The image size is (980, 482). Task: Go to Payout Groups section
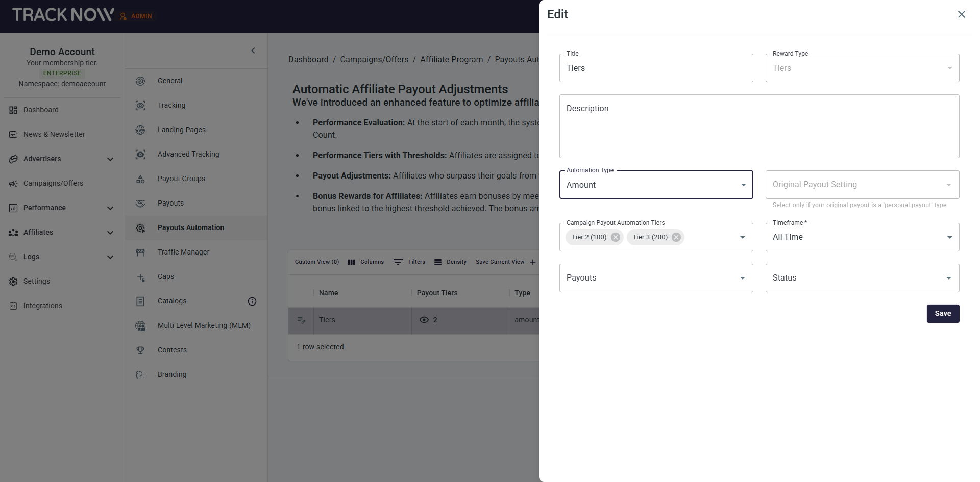point(181,179)
